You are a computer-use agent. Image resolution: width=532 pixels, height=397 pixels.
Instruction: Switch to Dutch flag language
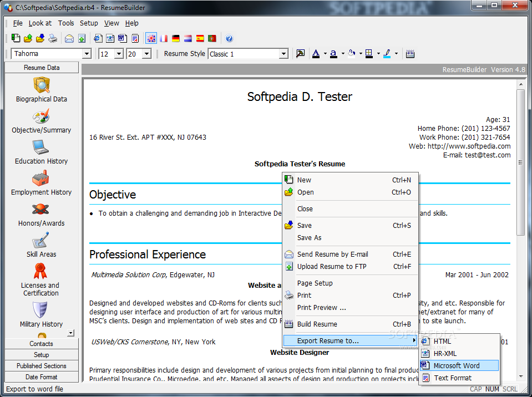click(x=188, y=38)
